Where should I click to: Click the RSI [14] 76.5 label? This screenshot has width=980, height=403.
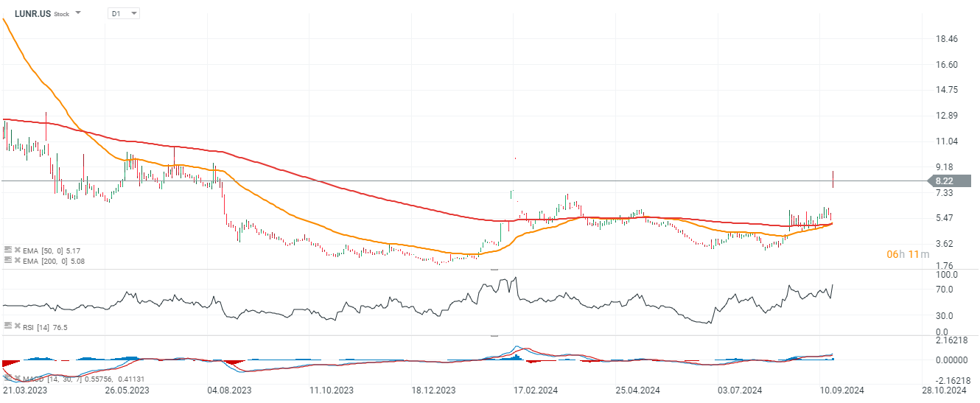tap(44, 326)
